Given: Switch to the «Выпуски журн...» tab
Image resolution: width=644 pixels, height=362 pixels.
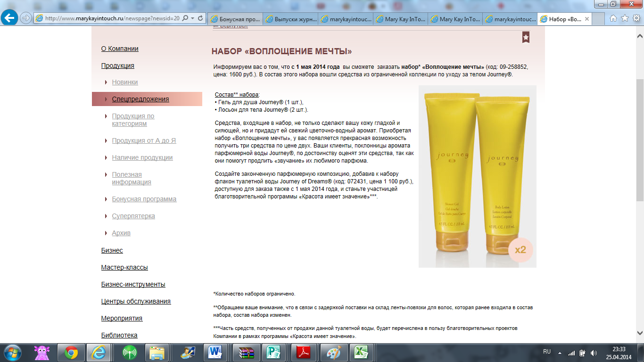Looking at the screenshot, I should point(290,19).
